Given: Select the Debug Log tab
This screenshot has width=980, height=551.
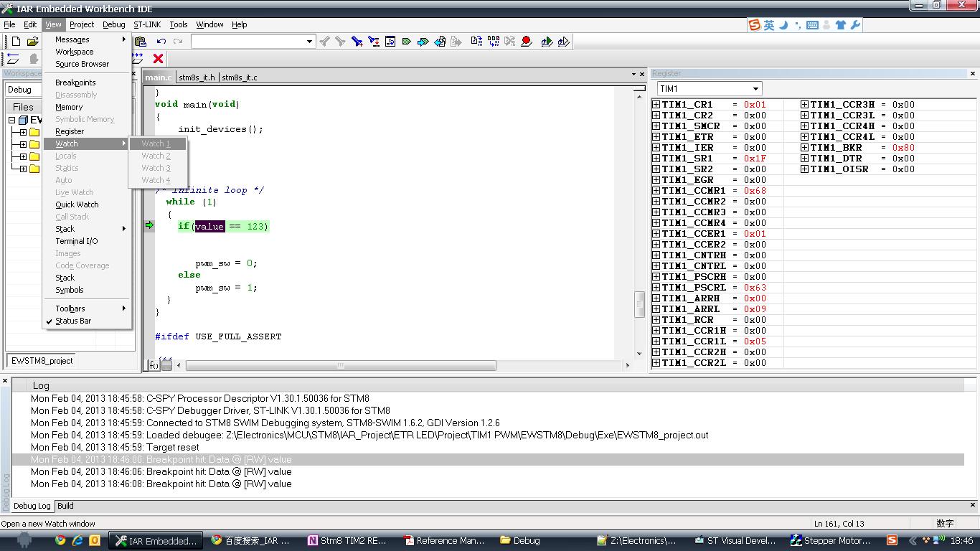Looking at the screenshot, I should [x=32, y=506].
